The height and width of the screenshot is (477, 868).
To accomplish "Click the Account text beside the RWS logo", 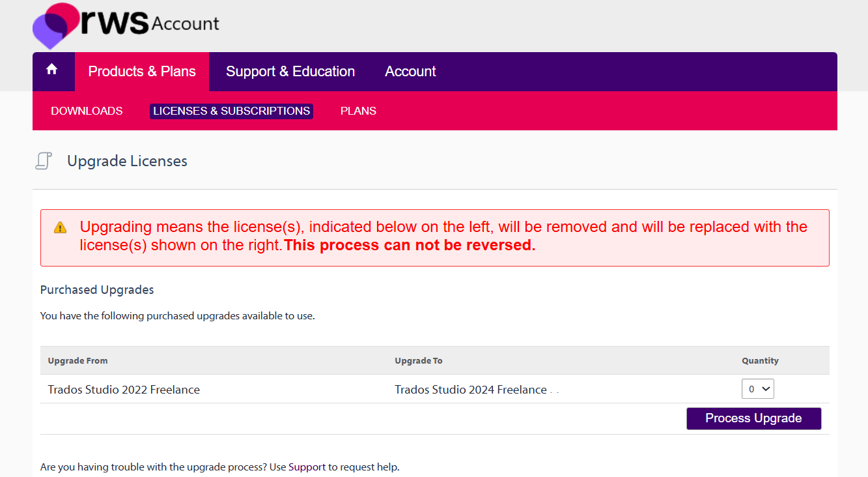I will [186, 24].
